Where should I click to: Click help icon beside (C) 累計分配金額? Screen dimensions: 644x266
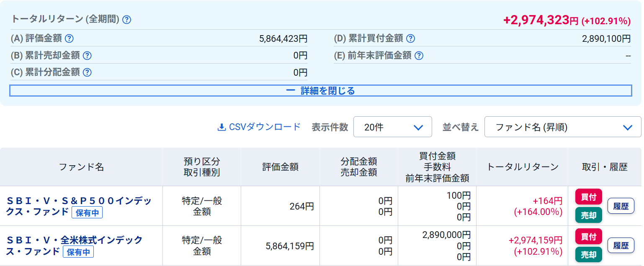point(87,72)
